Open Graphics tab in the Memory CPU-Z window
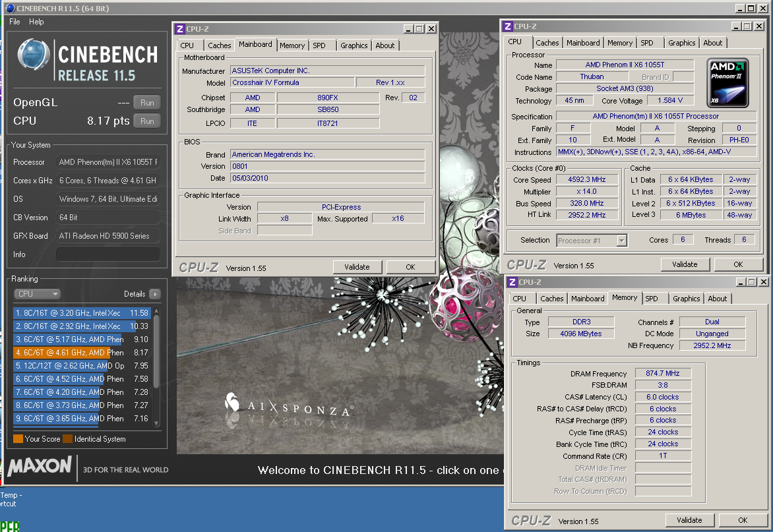The image size is (773, 532). (x=686, y=299)
